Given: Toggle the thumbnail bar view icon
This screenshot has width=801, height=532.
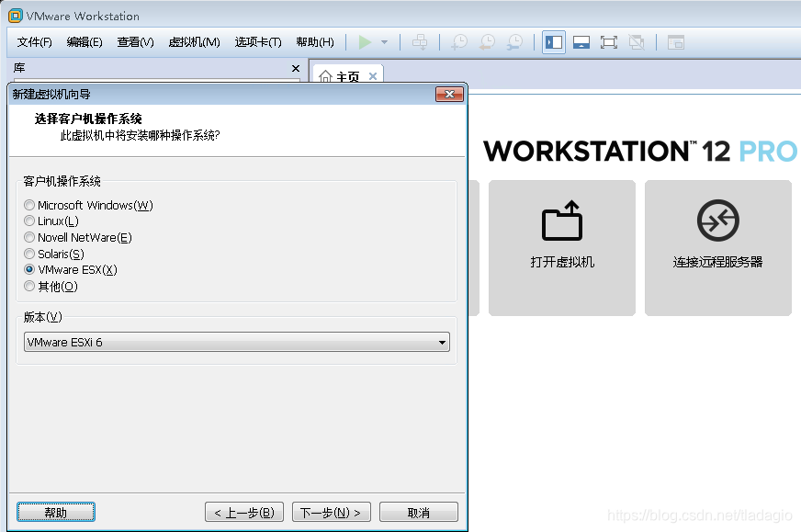Looking at the screenshot, I should tap(581, 42).
